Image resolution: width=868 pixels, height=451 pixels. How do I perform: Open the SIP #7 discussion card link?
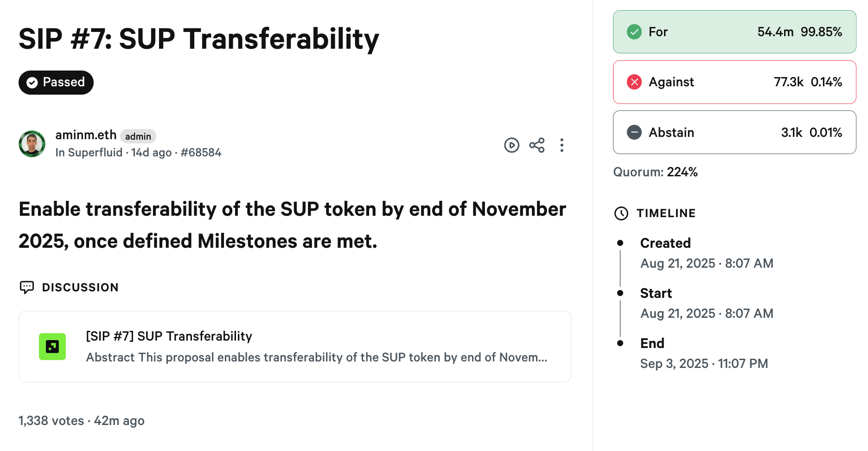pos(294,347)
